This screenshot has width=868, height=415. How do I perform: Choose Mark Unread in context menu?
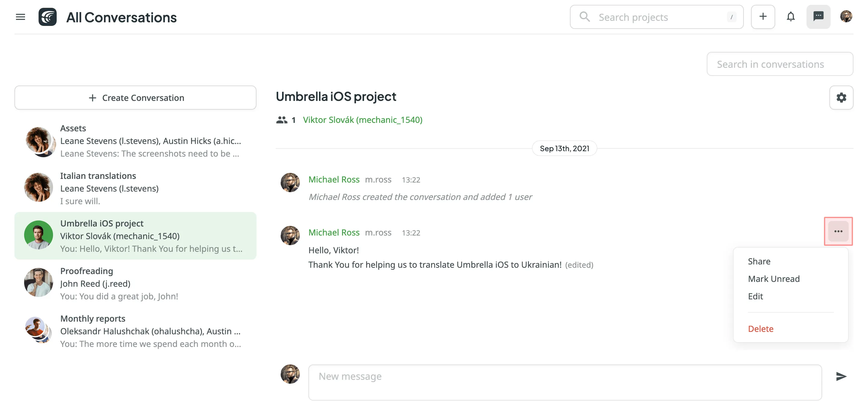773,279
